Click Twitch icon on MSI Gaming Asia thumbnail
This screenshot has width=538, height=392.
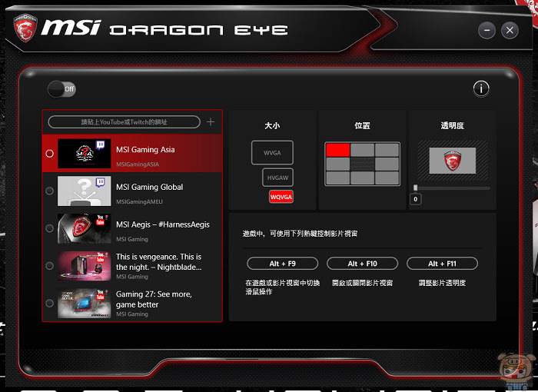(100, 145)
